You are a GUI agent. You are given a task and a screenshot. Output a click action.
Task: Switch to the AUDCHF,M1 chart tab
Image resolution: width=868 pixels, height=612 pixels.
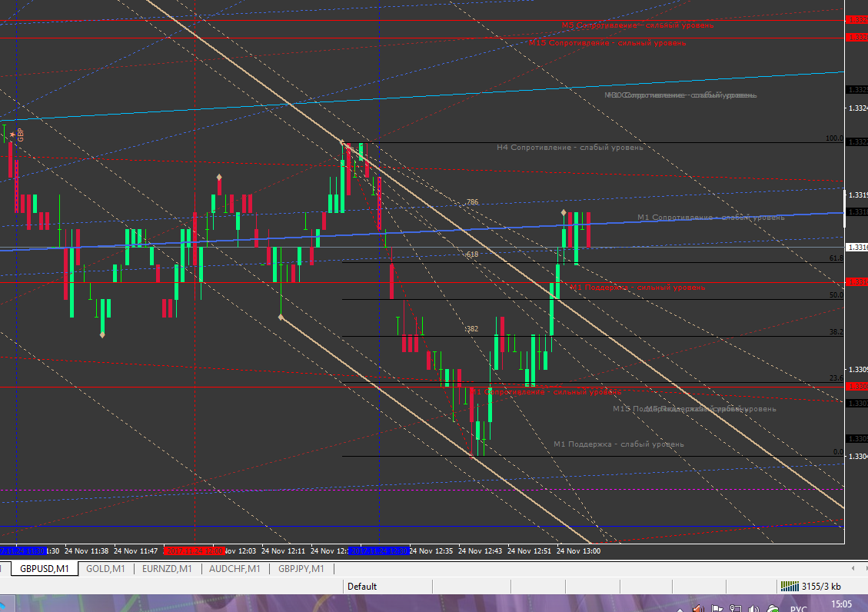click(234, 569)
